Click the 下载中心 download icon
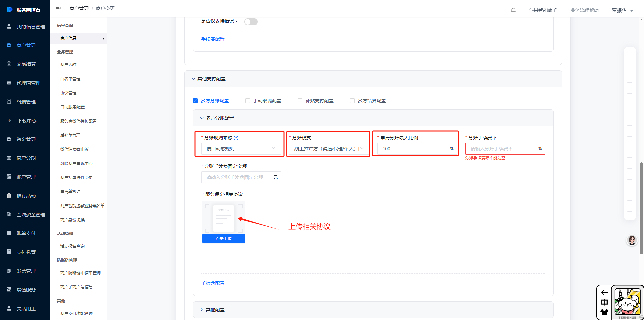 (x=9, y=121)
